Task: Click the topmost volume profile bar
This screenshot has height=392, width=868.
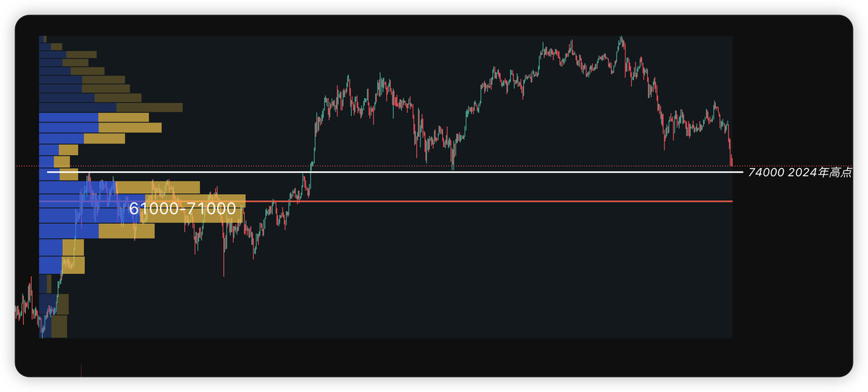Action: pos(43,38)
